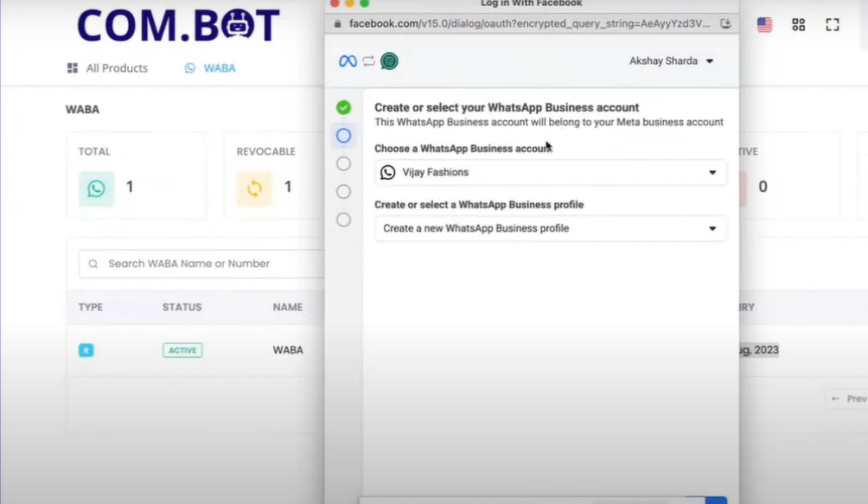Switch to the WABA tab

[x=210, y=68]
